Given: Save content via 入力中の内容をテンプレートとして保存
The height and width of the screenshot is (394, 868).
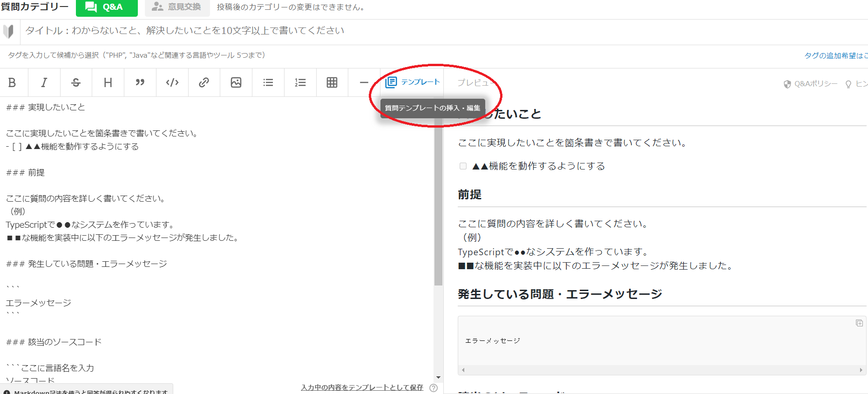Looking at the screenshot, I should pyautogui.click(x=362, y=387).
